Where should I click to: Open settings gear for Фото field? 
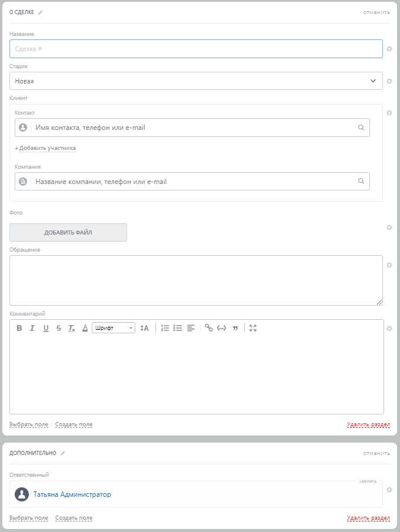click(389, 227)
